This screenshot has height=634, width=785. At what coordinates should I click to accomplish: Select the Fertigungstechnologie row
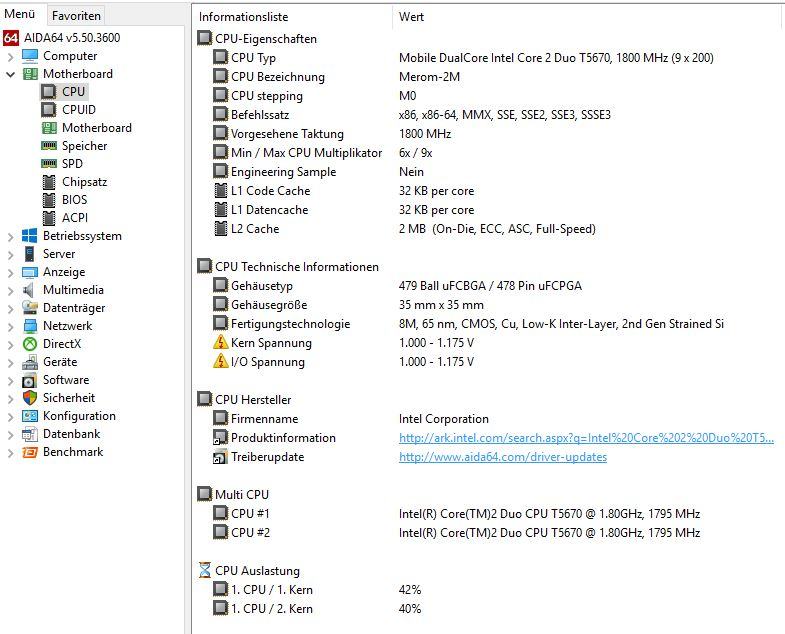click(x=488, y=324)
